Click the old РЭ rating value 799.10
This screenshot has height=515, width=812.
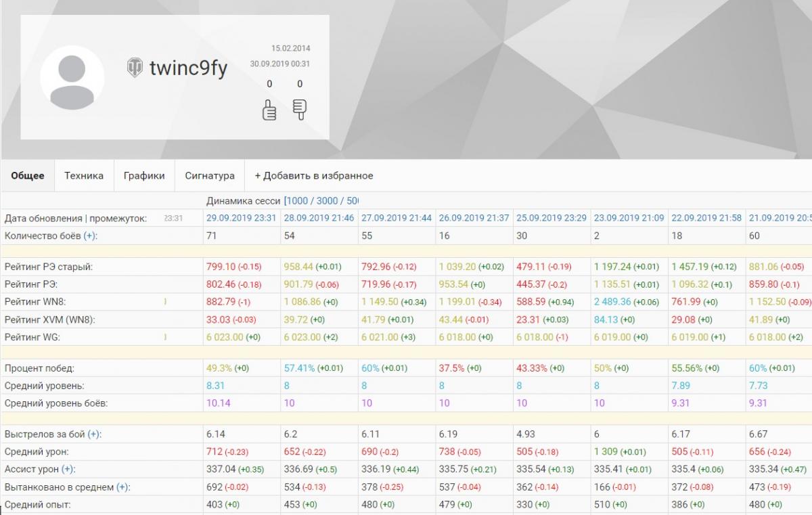pos(221,267)
